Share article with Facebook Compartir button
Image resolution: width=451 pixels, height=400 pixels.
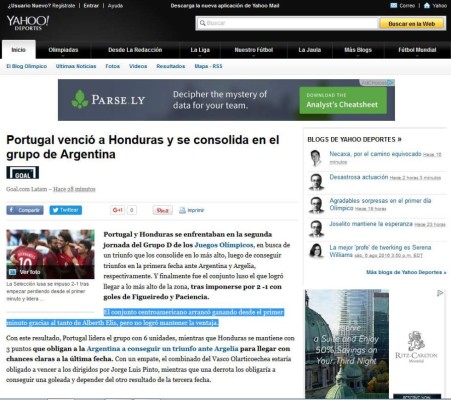[25, 210]
